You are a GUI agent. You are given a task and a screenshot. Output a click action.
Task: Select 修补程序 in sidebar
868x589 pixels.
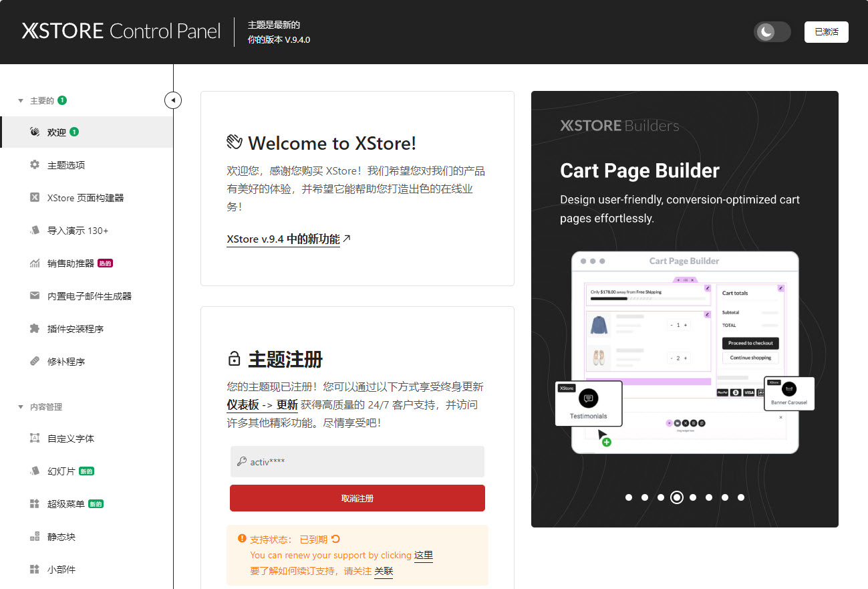pyautogui.click(x=87, y=361)
